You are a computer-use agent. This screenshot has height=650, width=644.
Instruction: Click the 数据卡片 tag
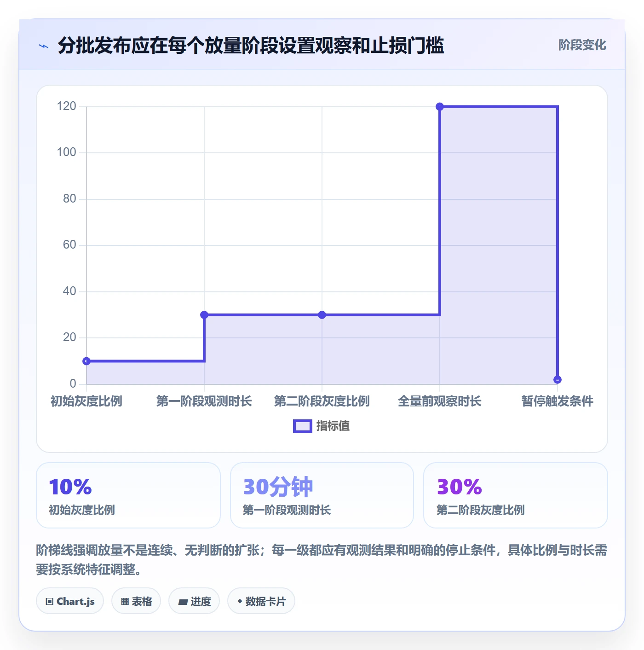261,601
